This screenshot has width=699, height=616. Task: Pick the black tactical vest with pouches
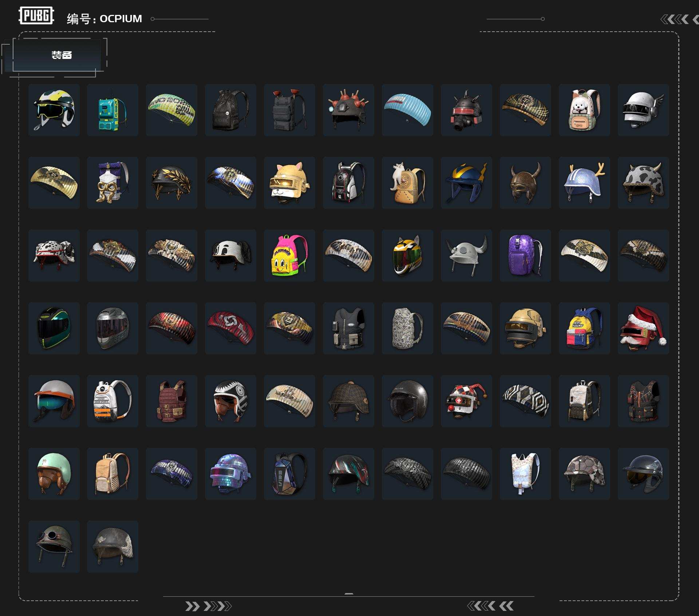coord(348,328)
